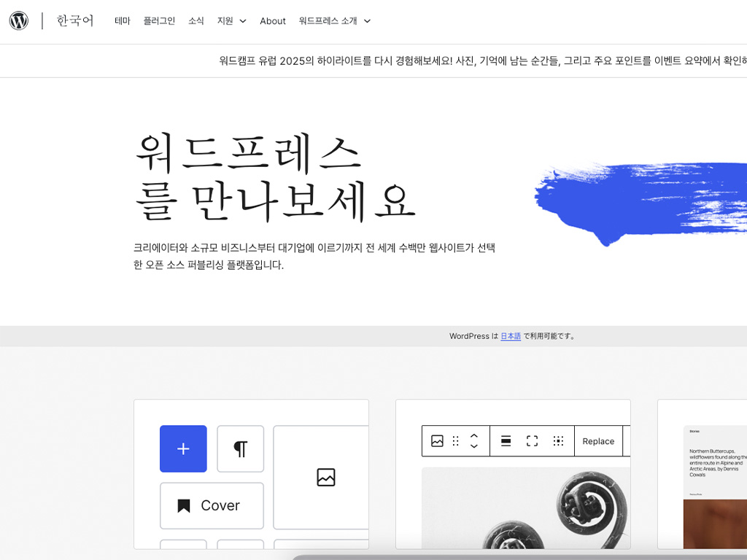Click the content position grid icon
The height and width of the screenshot is (560, 747).
tap(558, 441)
